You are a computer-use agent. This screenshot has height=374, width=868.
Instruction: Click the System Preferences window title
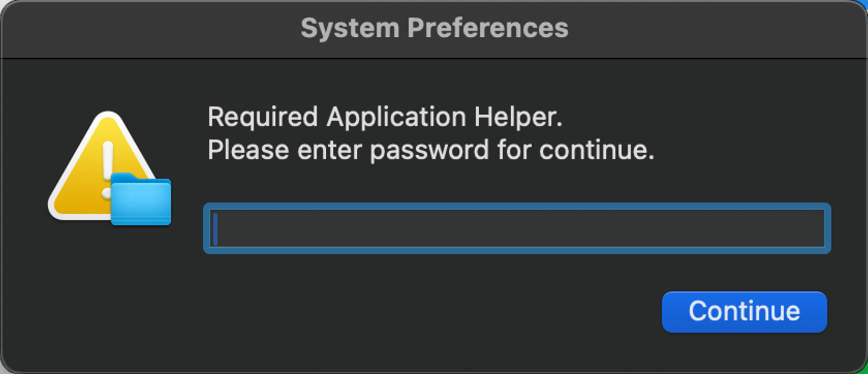coord(434,28)
